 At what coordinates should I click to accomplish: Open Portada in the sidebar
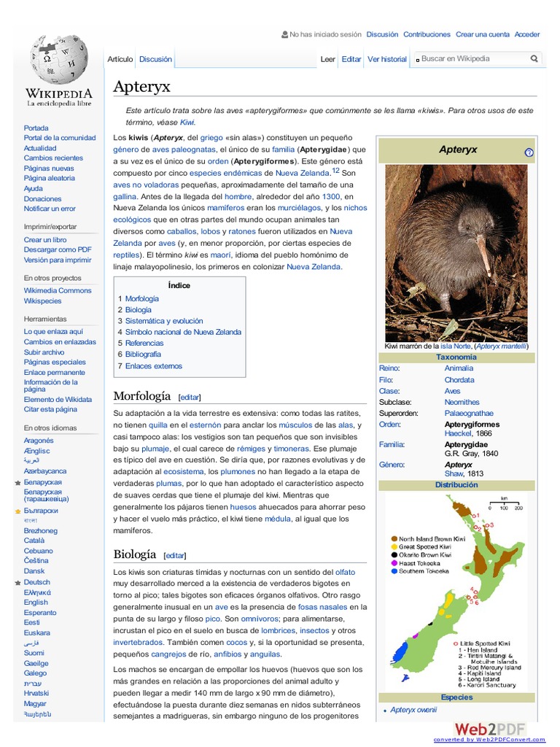(x=36, y=128)
